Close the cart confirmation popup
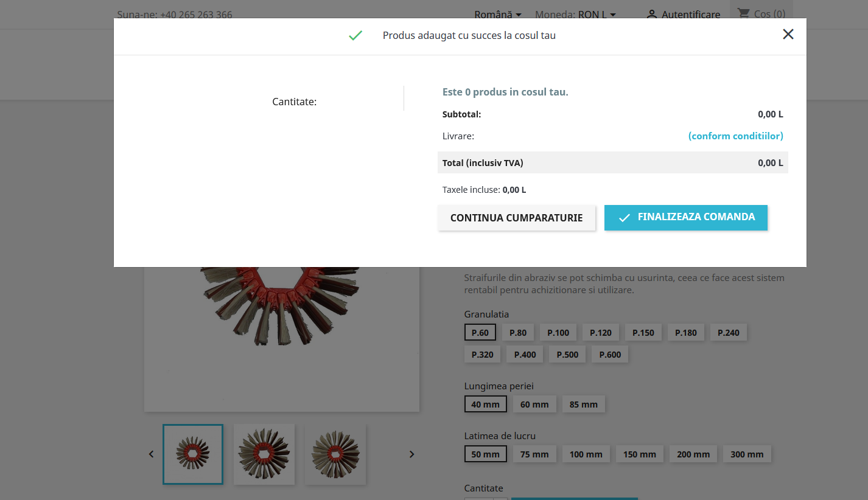 pyautogui.click(x=788, y=35)
